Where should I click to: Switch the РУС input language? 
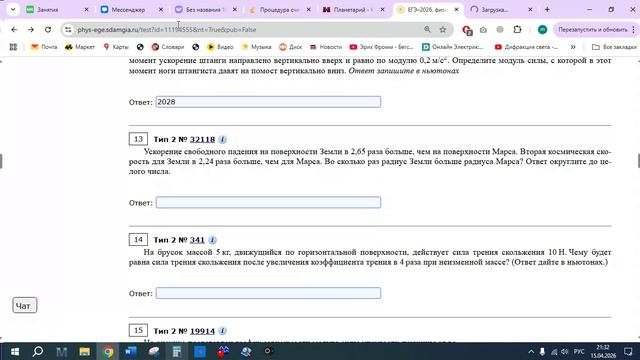pos(579,351)
